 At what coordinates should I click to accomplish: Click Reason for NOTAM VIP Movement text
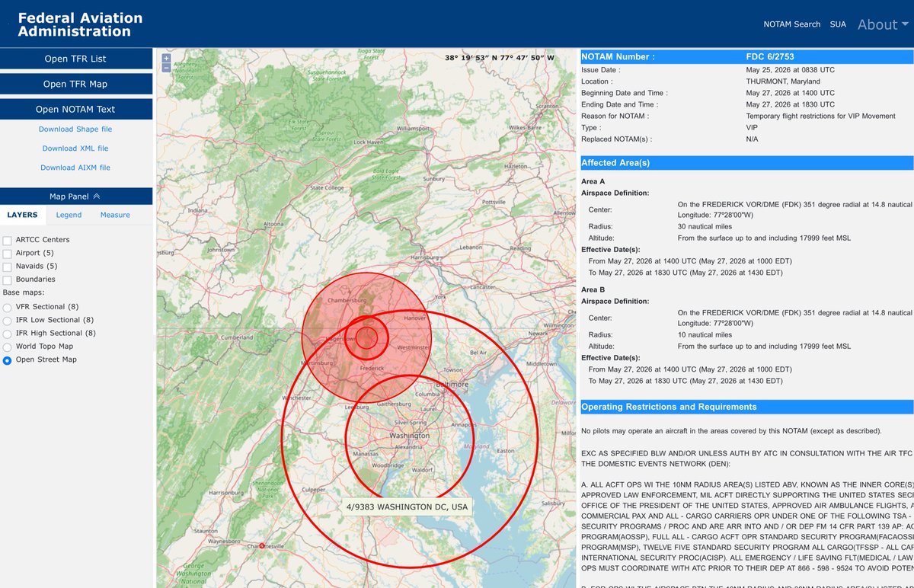[821, 117]
